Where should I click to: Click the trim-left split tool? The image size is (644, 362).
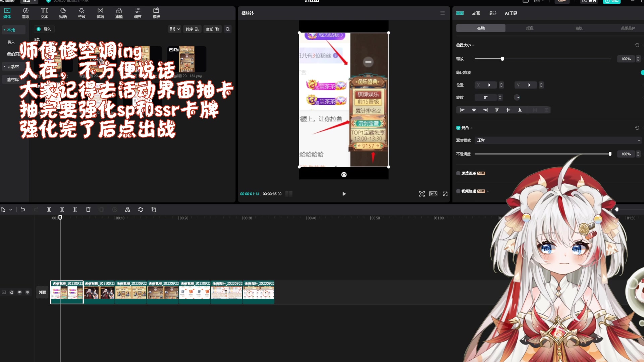tap(62, 209)
